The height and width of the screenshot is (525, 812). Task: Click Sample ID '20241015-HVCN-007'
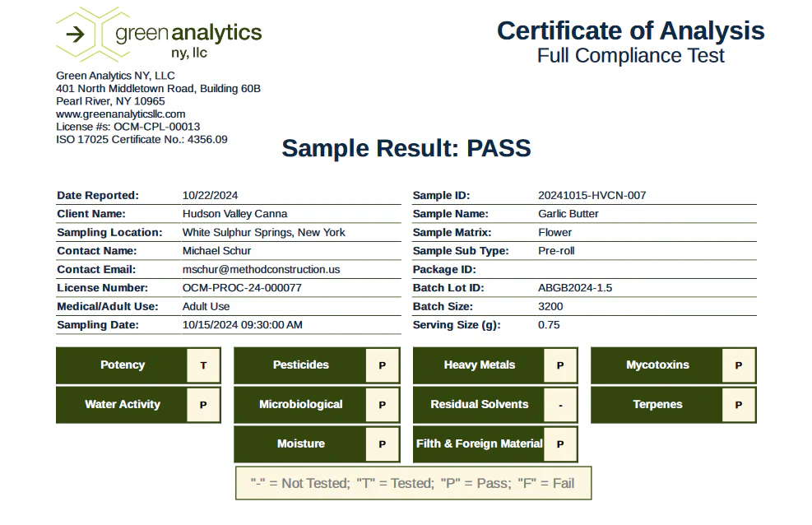[x=592, y=195]
